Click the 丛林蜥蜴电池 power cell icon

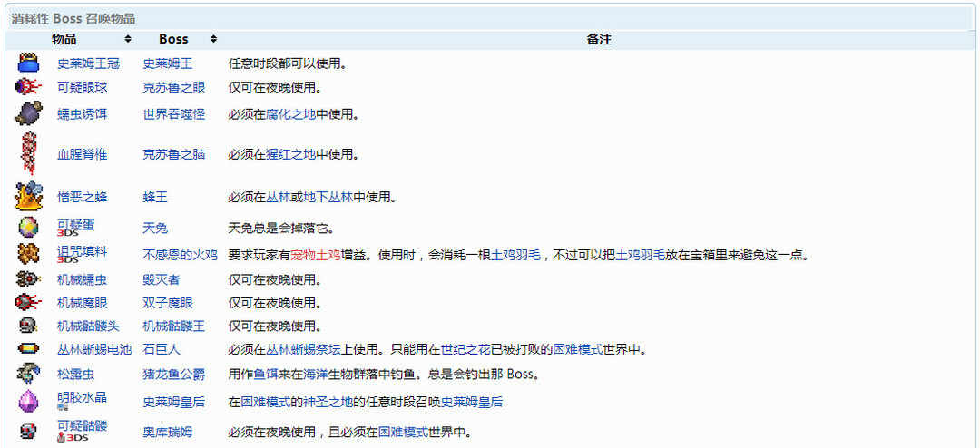28,348
